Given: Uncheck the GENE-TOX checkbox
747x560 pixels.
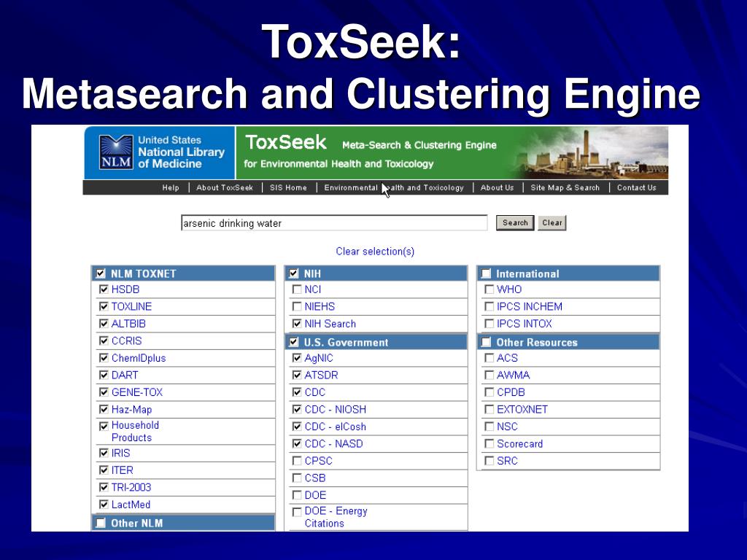Looking at the screenshot, I should pyautogui.click(x=104, y=392).
